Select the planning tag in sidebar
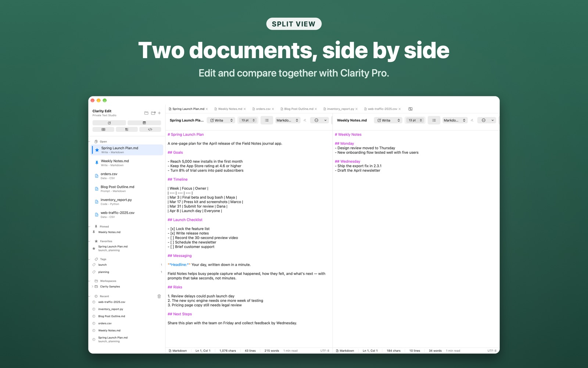Image resolution: width=588 pixels, height=368 pixels. [127, 272]
